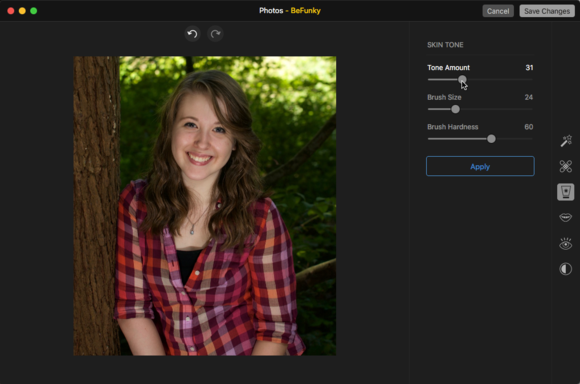Select the half-circle contrast tool icon
Image resolution: width=580 pixels, height=384 pixels.
tap(566, 269)
